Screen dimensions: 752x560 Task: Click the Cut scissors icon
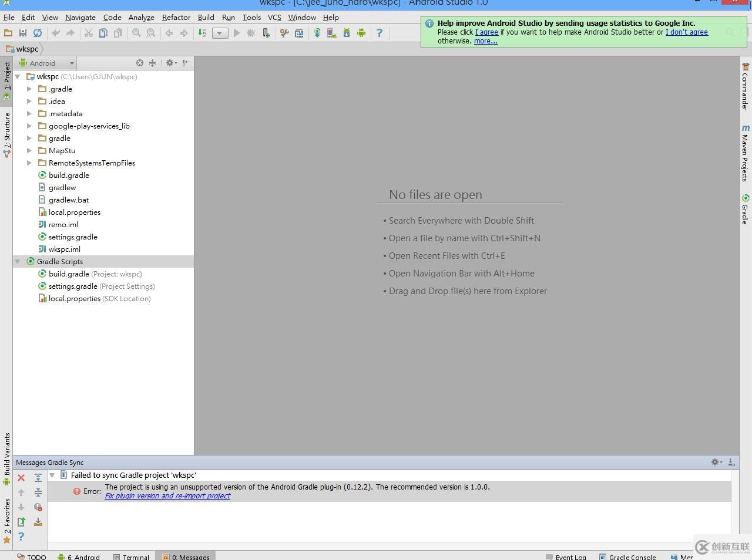pyautogui.click(x=89, y=33)
